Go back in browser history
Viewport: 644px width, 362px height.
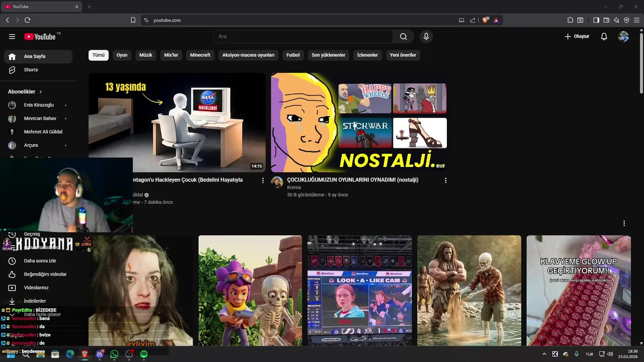7,20
